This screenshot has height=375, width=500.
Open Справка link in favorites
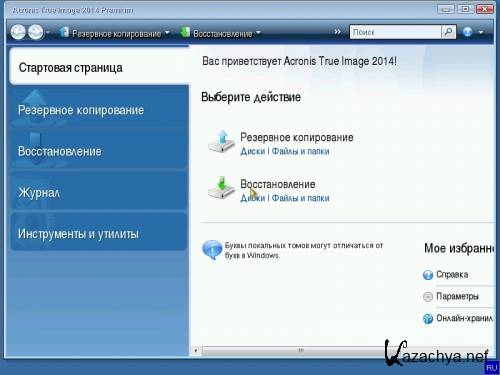[x=452, y=275]
